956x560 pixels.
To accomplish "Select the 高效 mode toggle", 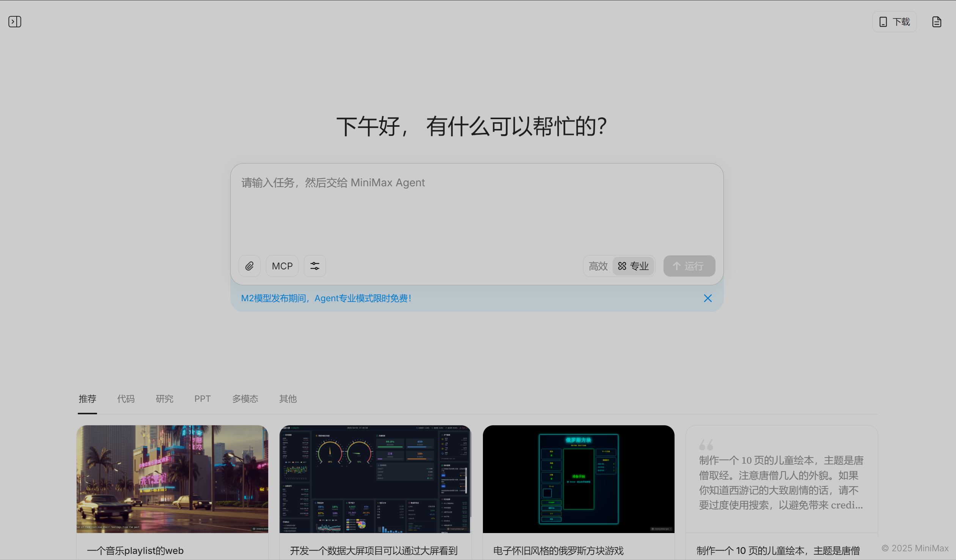I will coord(597,266).
